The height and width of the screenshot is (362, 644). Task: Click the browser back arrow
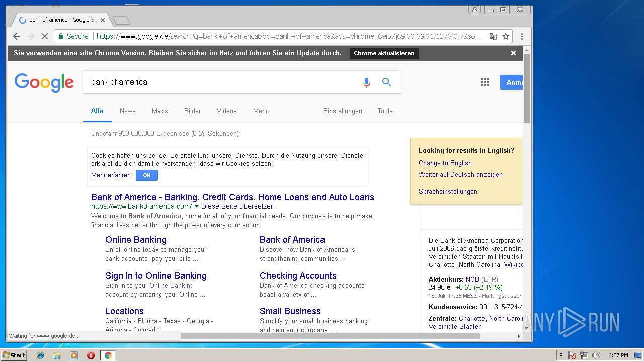pyautogui.click(x=17, y=36)
